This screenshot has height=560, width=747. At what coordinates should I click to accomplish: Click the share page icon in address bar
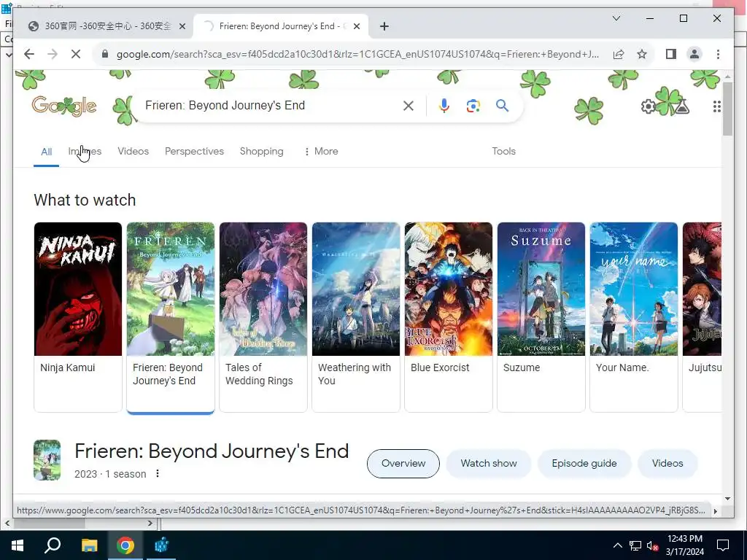pos(619,54)
